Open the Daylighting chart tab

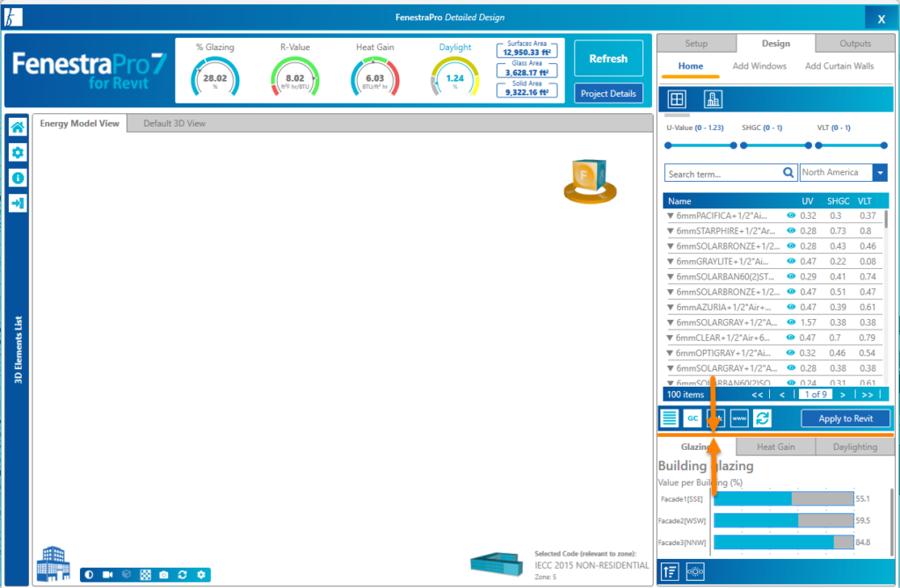tap(854, 446)
